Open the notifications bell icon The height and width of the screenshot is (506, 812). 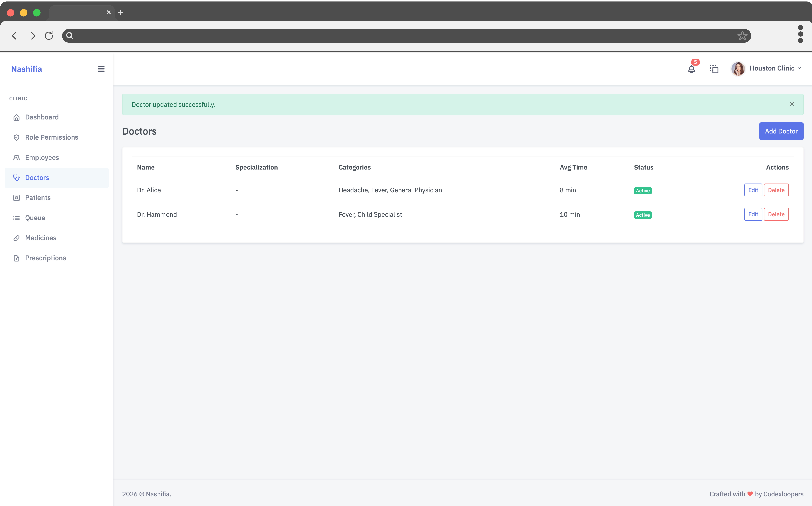point(692,69)
